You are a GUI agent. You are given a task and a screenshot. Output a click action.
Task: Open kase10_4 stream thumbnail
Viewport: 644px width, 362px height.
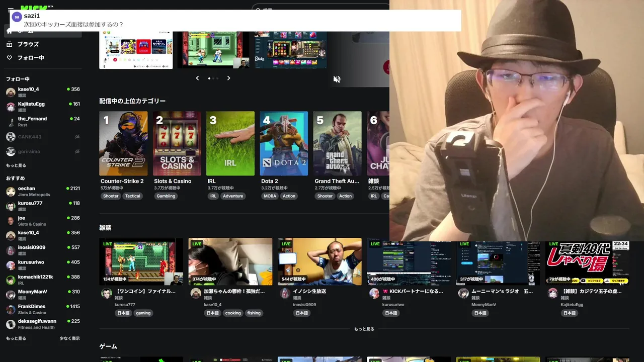tap(230, 261)
